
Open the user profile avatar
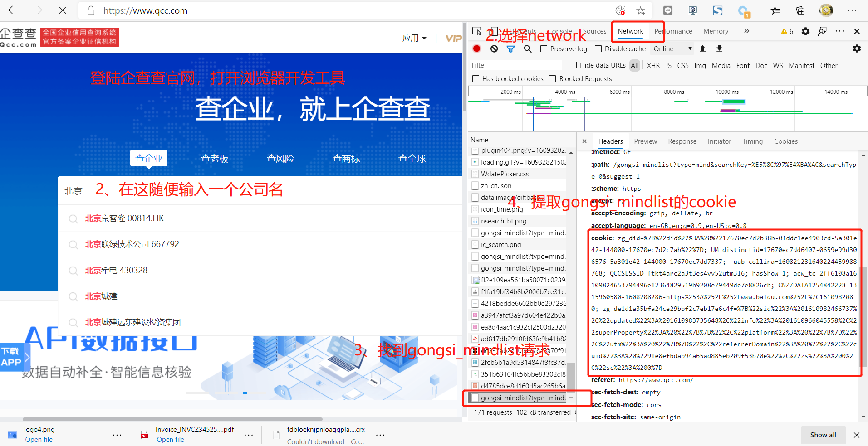[x=826, y=10]
